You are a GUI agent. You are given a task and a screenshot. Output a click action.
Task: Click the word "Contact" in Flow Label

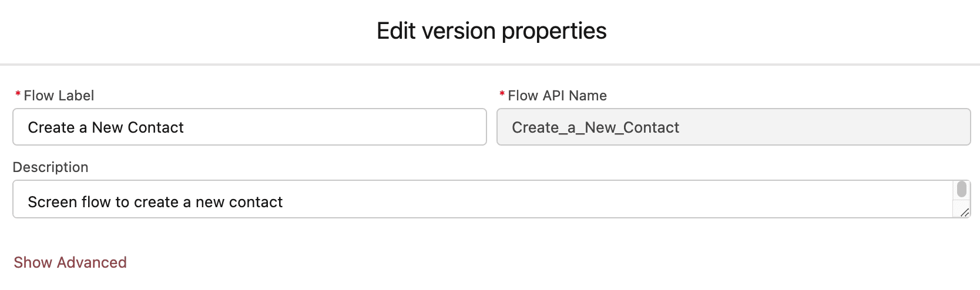155,127
